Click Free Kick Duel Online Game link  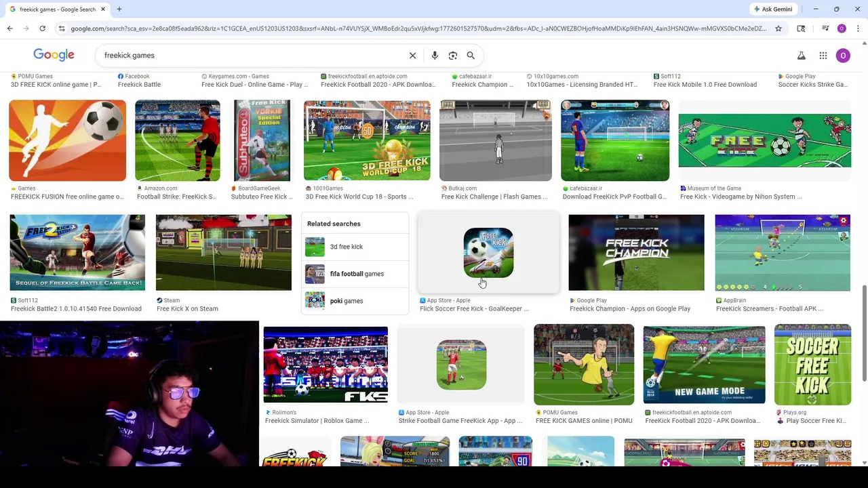pos(255,85)
